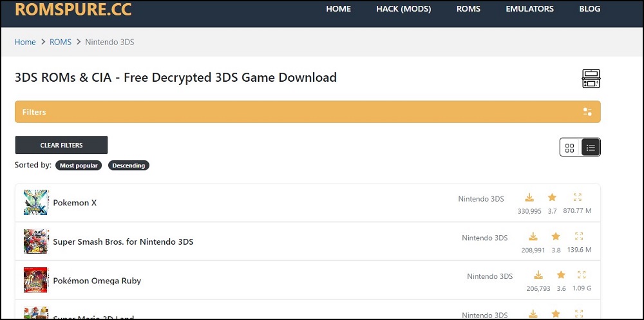The image size is (644, 320).
Task: Open Super Smash Bros. for Nintendo 3DS link
Action: [x=123, y=241]
